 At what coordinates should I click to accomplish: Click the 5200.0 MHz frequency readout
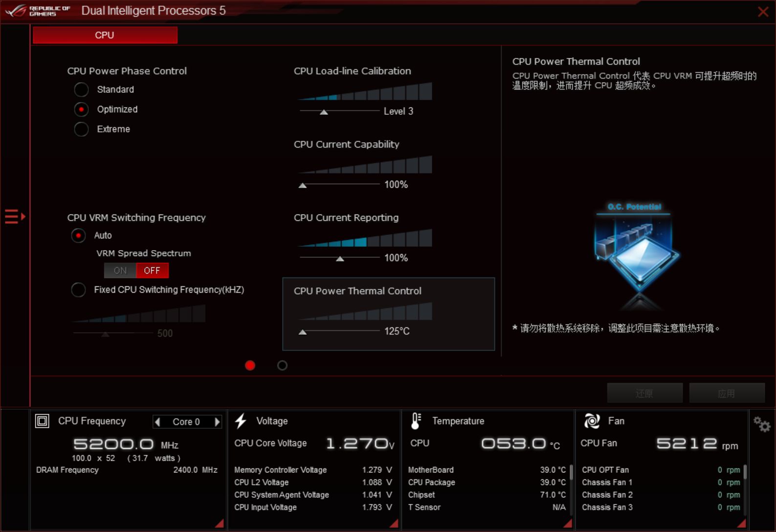click(126, 444)
